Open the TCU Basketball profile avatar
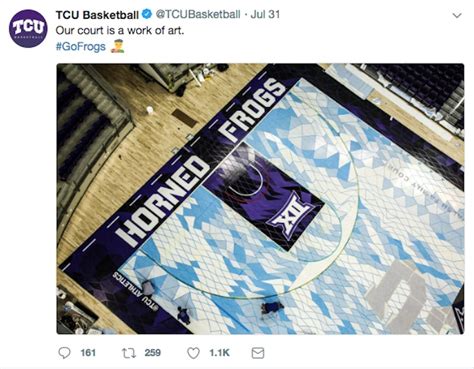Screen dimensions: 474x369 tap(28, 28)
